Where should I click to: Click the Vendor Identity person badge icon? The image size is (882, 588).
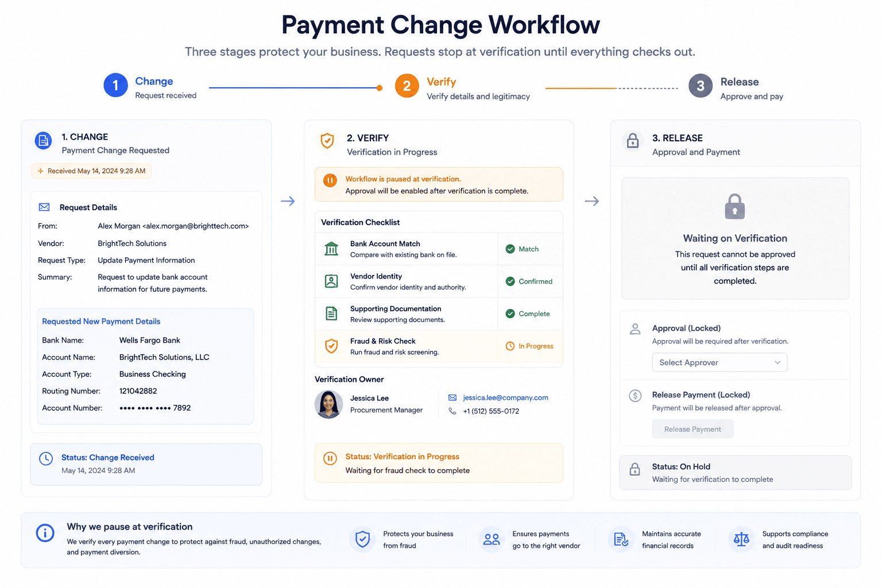tap(331, 281)
